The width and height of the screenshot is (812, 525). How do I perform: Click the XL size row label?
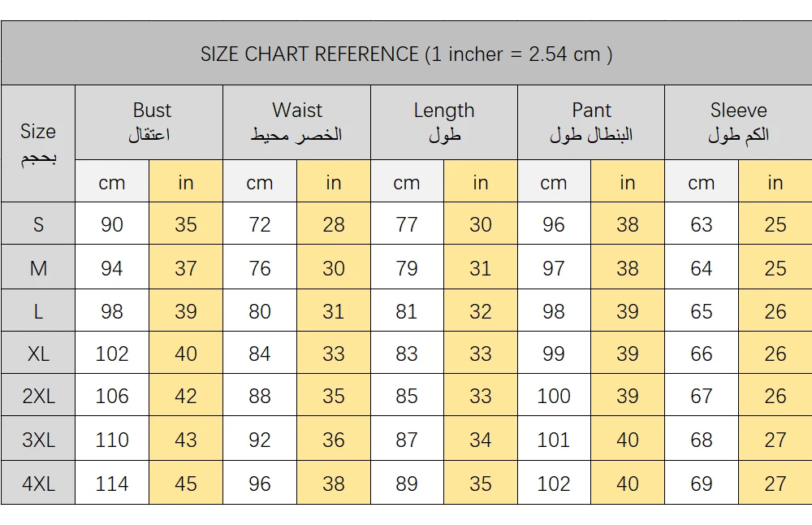(x=38, y=354)
